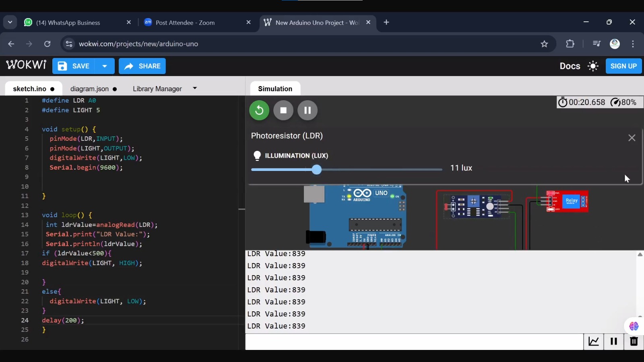
Task: Restart the simulation with the green button
Action: tap(259, 110)
